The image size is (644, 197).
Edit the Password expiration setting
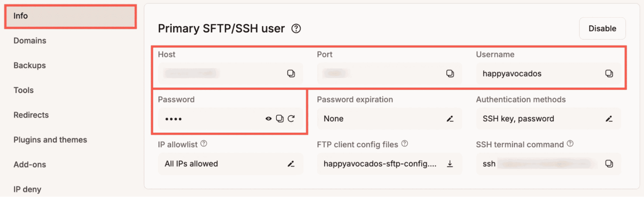coord(450,118)
